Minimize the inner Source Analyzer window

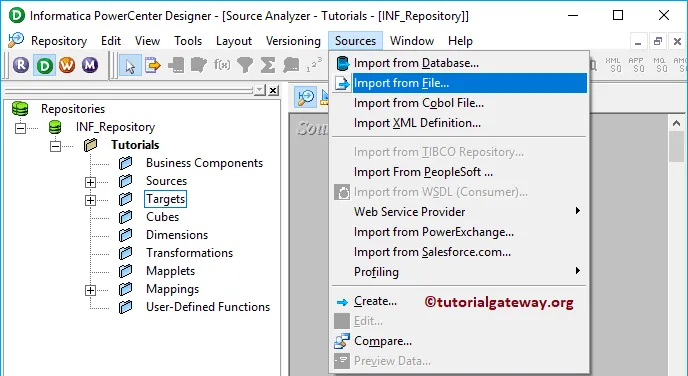[638, 42]
